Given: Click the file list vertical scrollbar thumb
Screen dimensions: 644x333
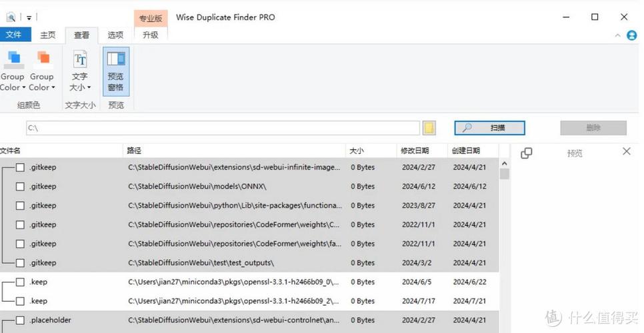Looking at the screenshot, I should pyautogui.click(x=505, y=174).
